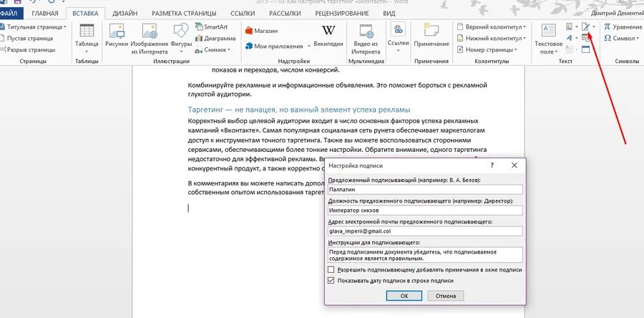Click the email field with glava_imperii@gmail.col
Screen dimensions: 644x318
point(425,231)
